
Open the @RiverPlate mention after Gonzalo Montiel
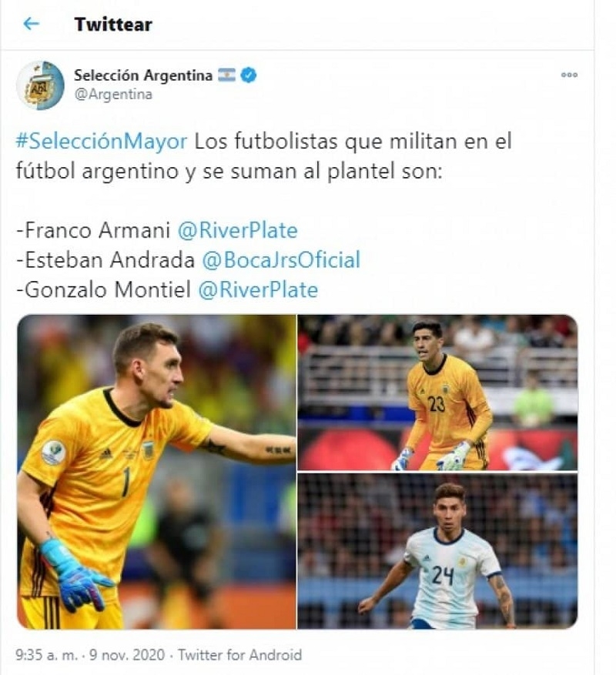point(258,289)
